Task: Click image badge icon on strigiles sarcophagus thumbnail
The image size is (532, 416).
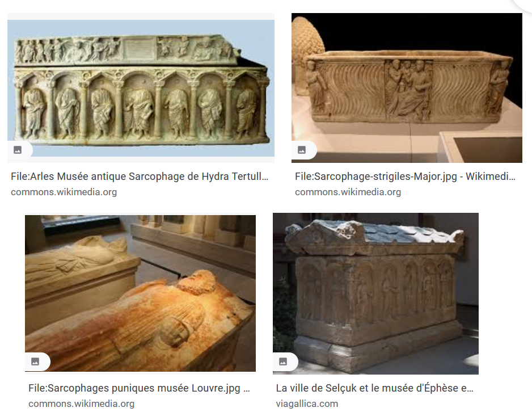Action: pyautogui.click(x=302, y=150)
